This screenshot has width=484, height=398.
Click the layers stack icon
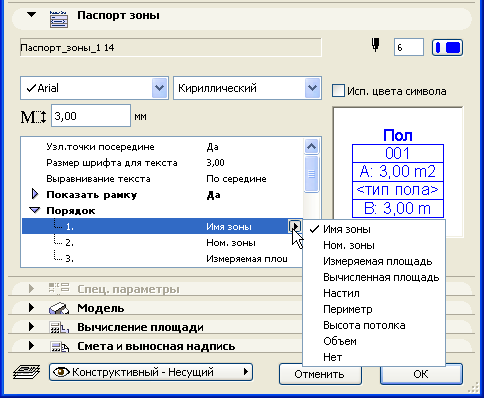[27, 372]
